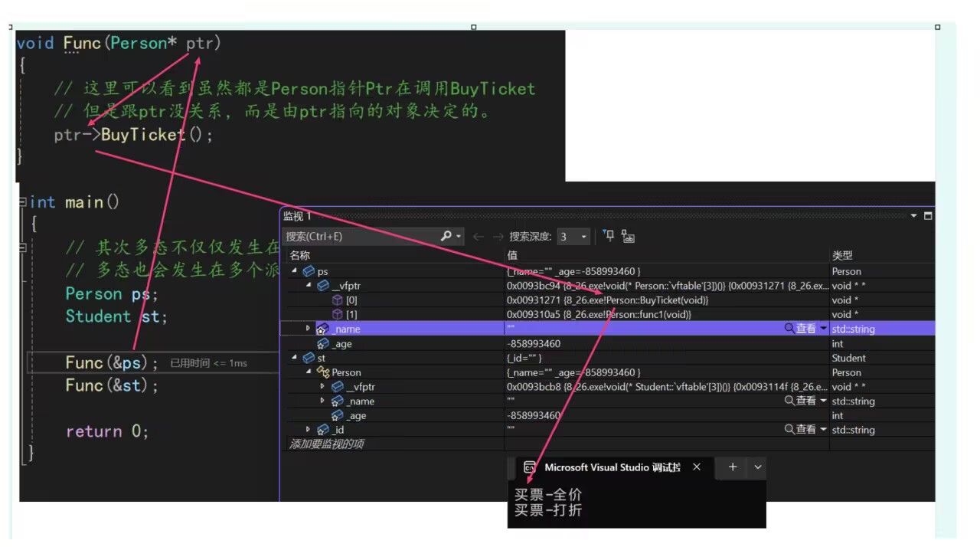Click the base class icon beside Person under st
The image size is (980, 547).
coord(323,372)
